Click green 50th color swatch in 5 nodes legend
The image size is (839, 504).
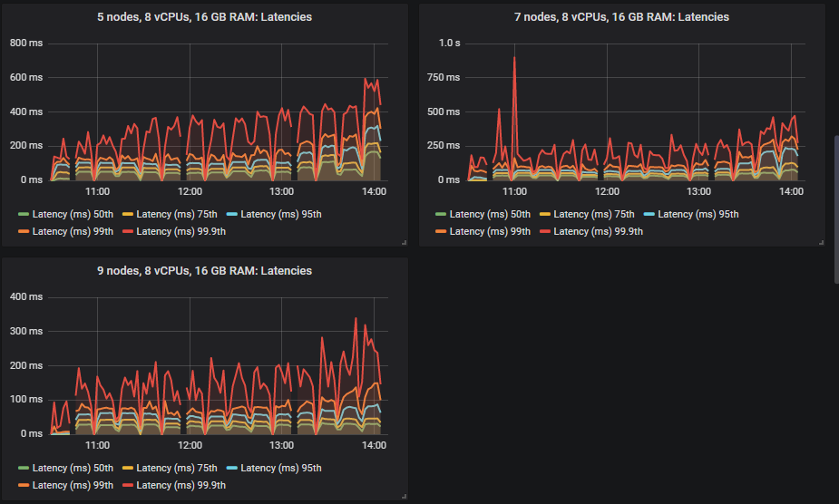pos(24,214)
